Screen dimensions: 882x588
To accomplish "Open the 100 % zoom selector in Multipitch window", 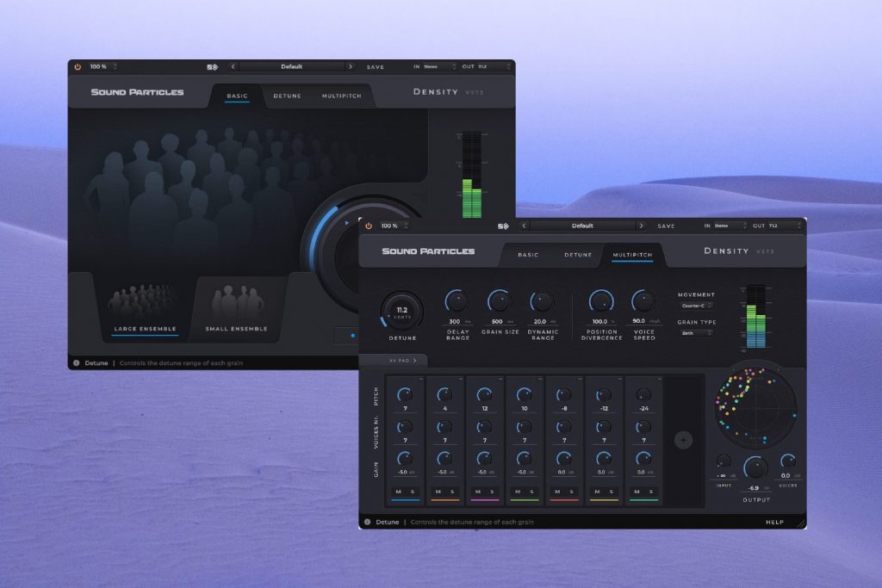I will (x=394, y=226).
